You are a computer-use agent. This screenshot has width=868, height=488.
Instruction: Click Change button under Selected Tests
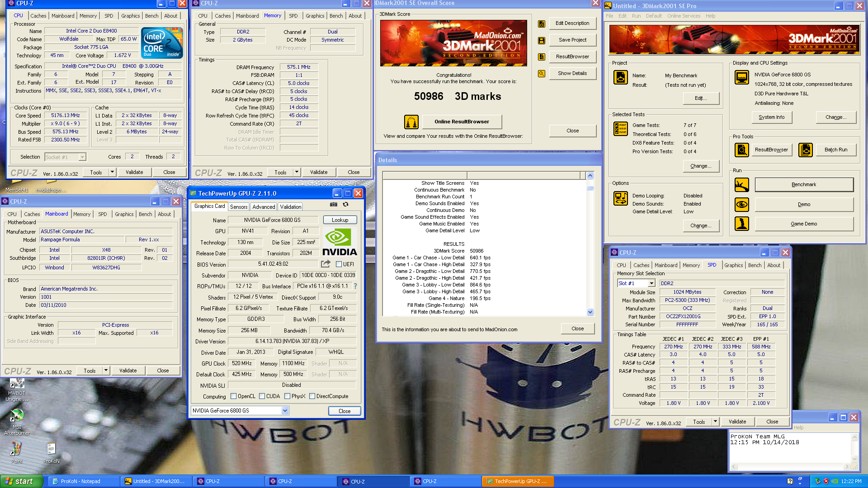700,166
